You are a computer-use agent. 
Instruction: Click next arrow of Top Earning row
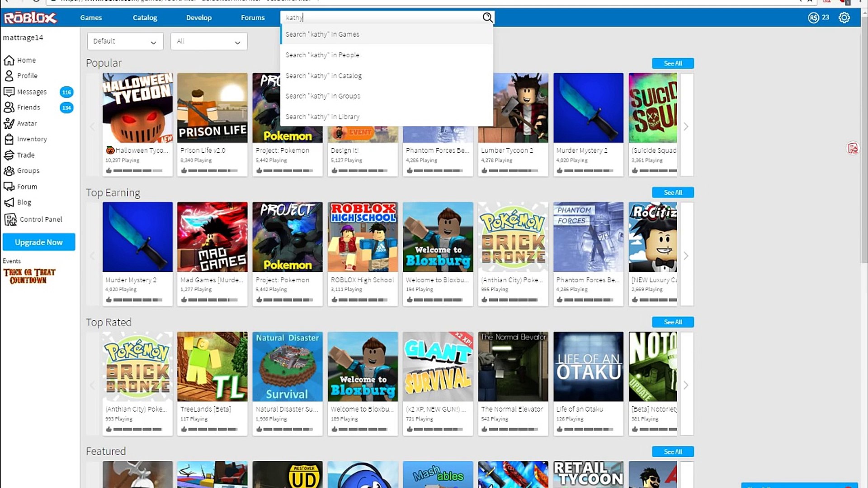(686, 256)
